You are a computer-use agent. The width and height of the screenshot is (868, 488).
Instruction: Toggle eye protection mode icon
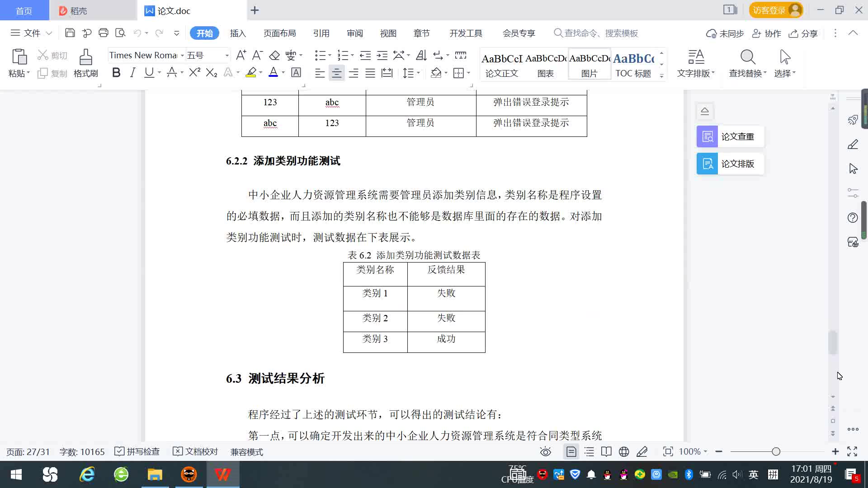click(x=546, y=451)
